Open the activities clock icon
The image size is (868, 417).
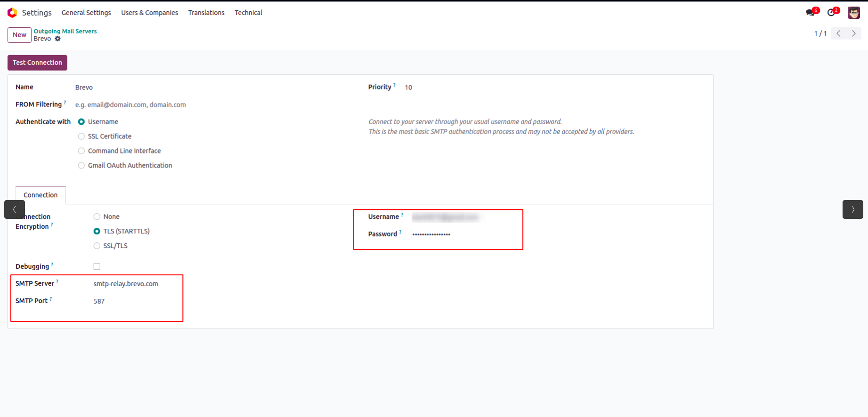[x=831, y=13]
